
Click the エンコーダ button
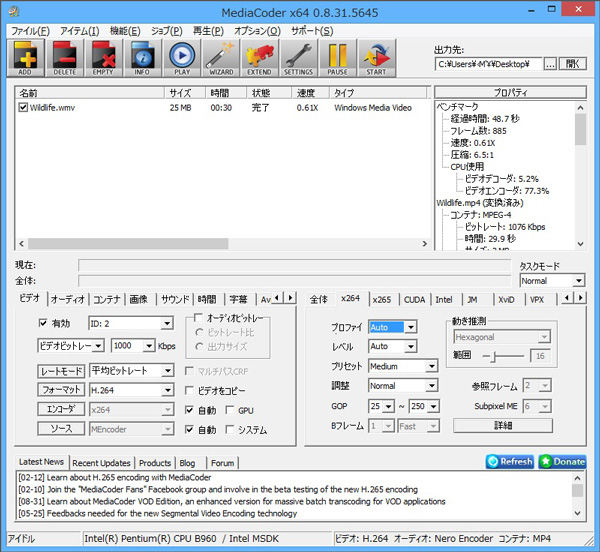click(61, 409)
